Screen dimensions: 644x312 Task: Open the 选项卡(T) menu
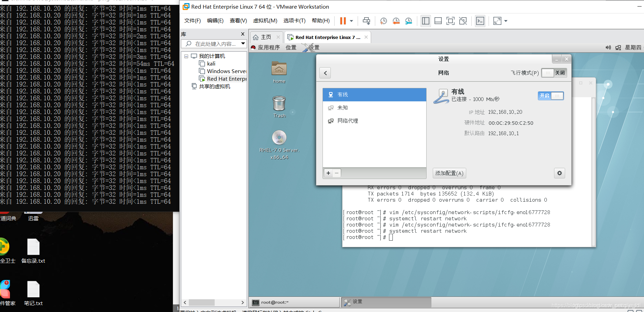(295, 21)
